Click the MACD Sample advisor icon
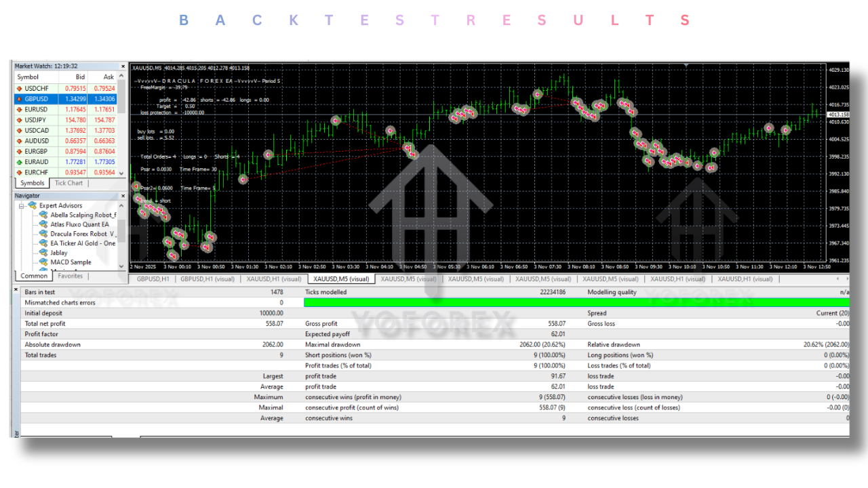Image resolution: width=868 pixels, height=488 pixels. (x=43, y=262)
